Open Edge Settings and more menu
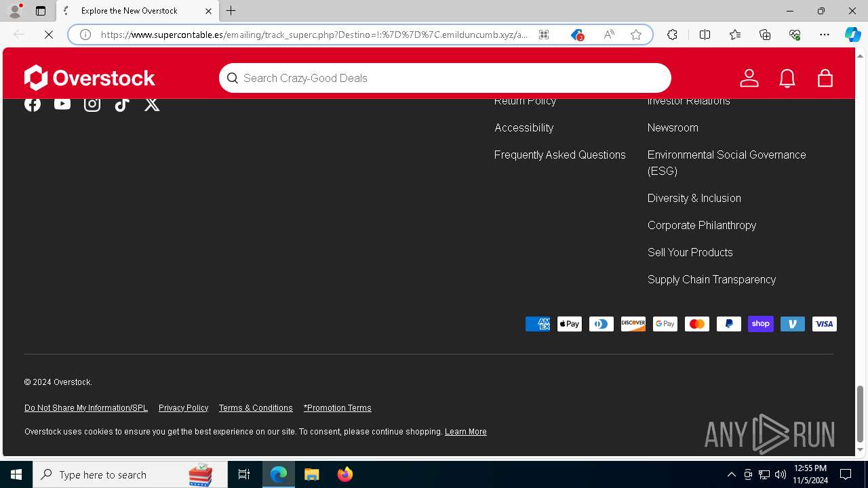This screenshot has width=868, height=488. [825, 35]
